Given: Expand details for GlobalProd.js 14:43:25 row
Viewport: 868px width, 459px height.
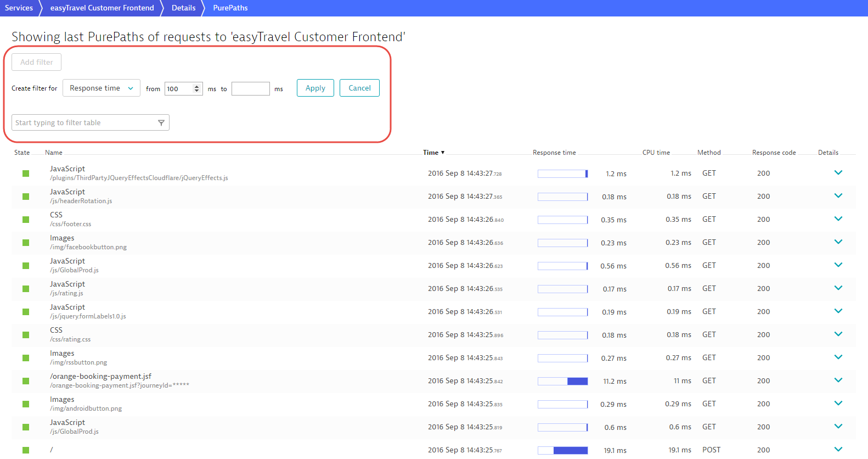Looking at the screenshot, I should (x=838, y=426).
